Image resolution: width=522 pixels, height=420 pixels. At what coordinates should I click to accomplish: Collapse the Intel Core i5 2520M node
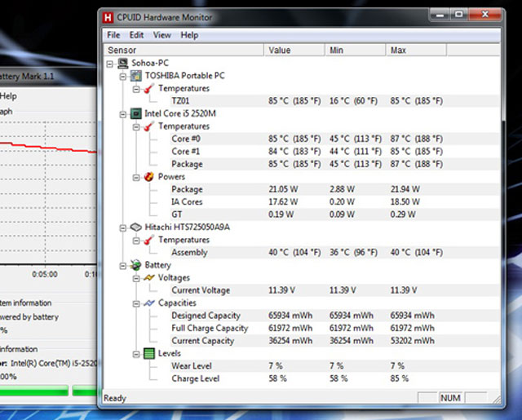123,114
